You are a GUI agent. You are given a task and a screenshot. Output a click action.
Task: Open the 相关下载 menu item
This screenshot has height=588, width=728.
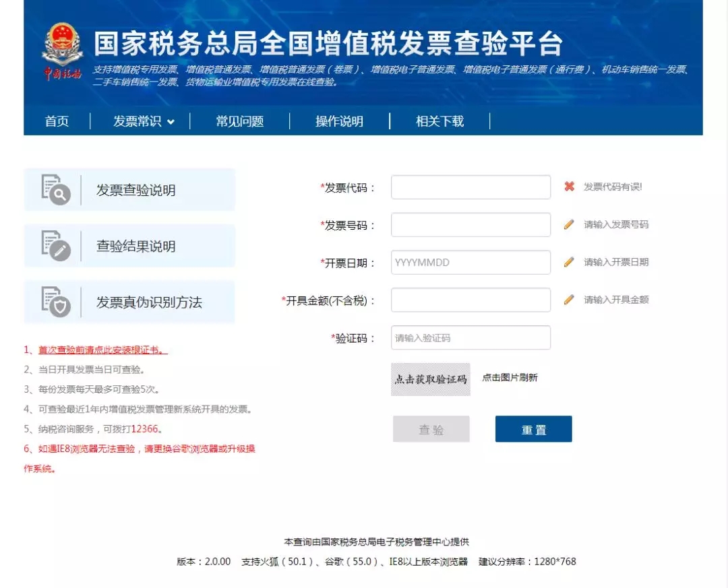point(439,122)
